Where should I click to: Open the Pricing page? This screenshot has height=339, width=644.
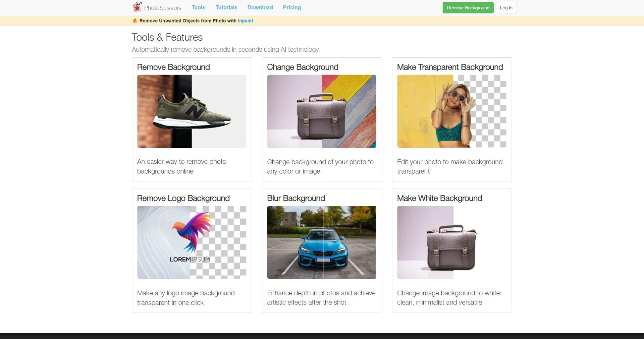click(x=291, y=7)
